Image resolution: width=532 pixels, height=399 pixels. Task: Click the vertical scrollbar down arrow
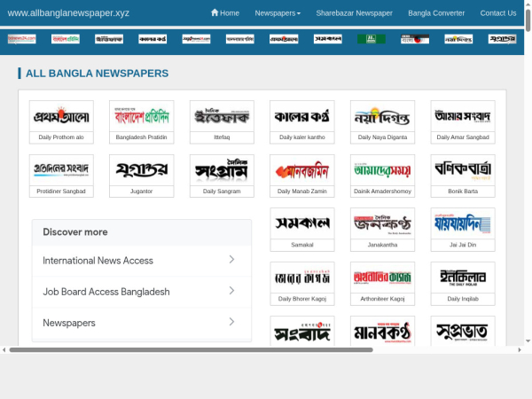coord(528,341)
